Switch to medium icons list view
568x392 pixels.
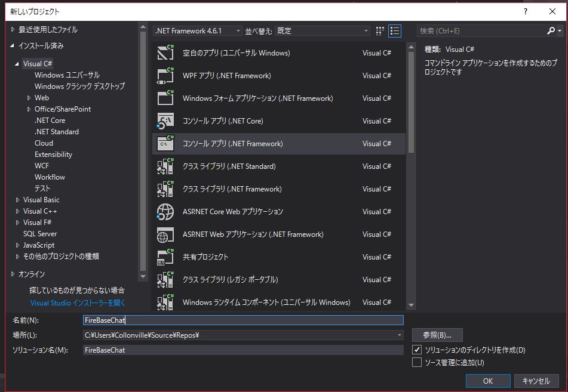[394, 31]
